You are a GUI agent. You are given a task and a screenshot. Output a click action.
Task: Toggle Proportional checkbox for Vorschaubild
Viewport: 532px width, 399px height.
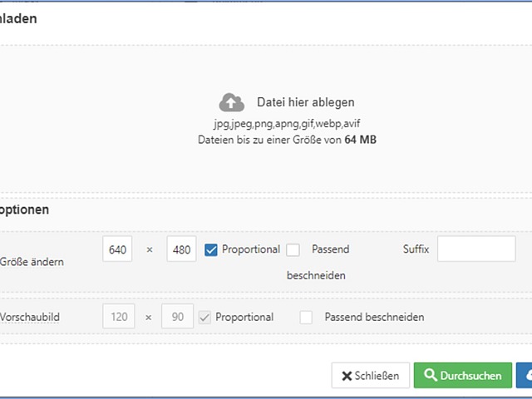[204, 317]
